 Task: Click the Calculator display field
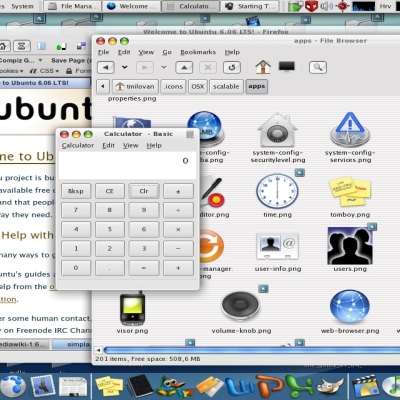pos(127,166)
